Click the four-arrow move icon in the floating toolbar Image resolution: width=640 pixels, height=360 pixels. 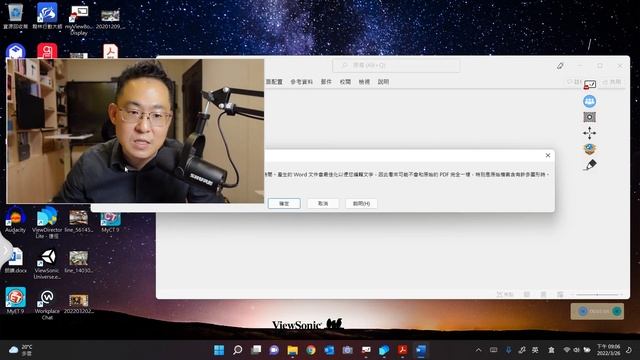pos(589,133)
